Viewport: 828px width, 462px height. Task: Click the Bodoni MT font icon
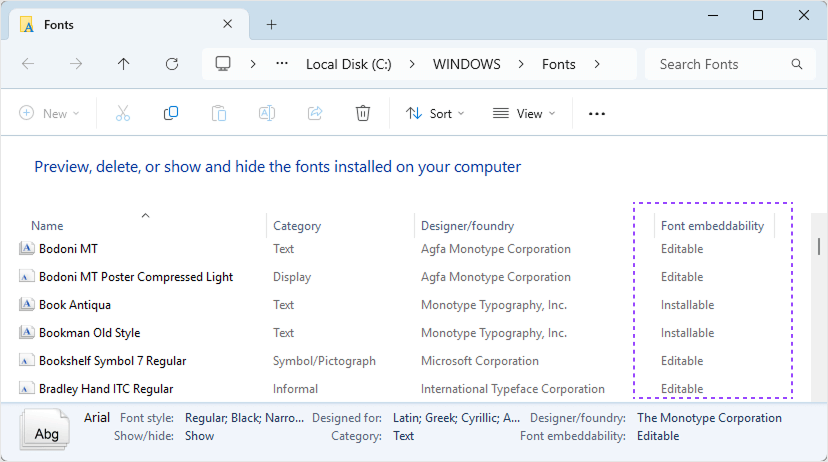26,248
